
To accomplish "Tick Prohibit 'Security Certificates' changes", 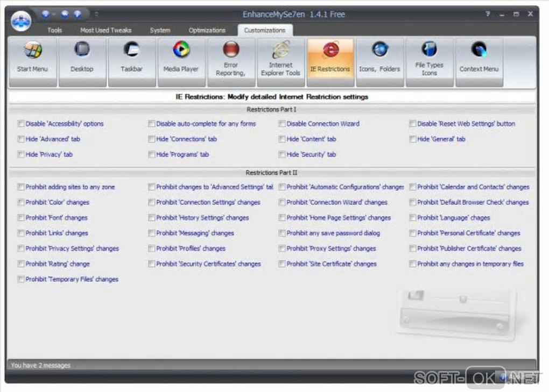I will click(151, 263).
